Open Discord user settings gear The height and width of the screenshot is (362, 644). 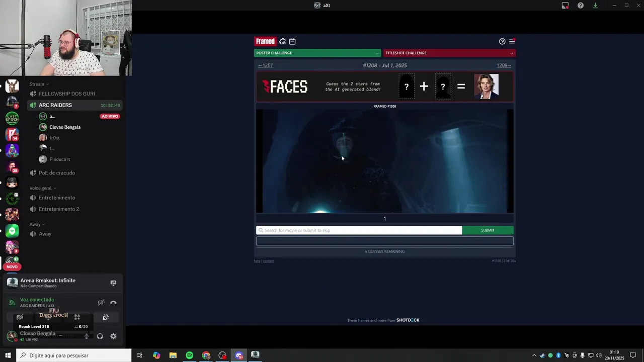(113, 336)
